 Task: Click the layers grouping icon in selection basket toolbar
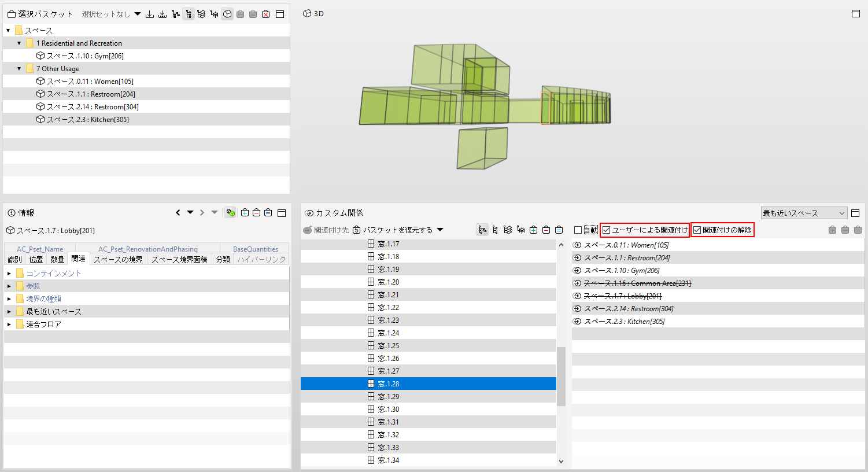tap(201, 14)
